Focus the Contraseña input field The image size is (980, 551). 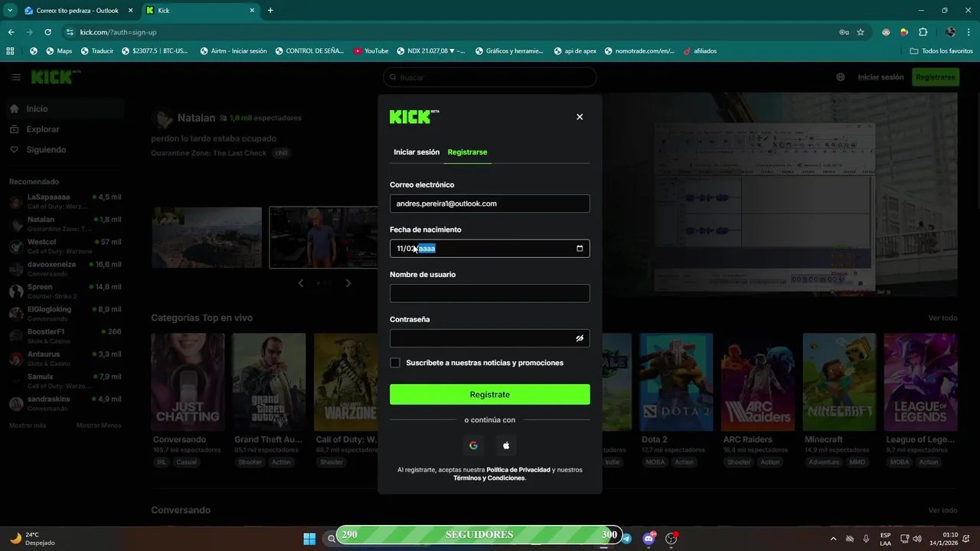coord(490,338)
